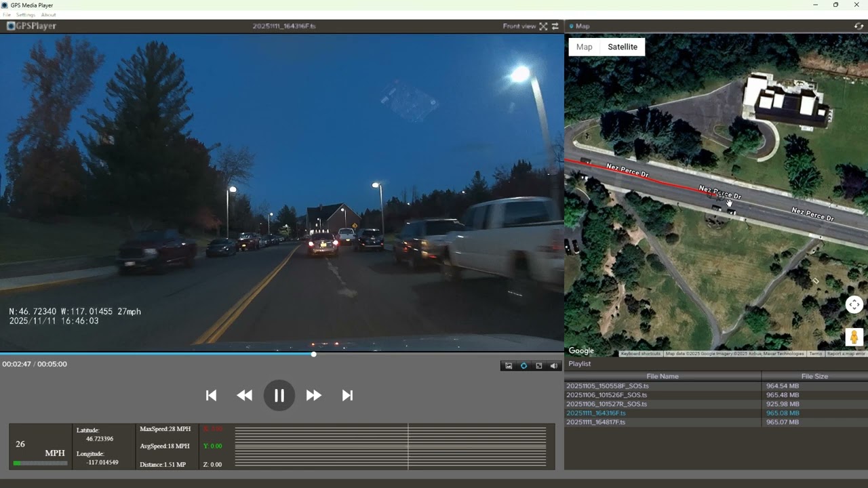Click the Playlist panel title
The width and height of the screenshot is (868, 488).
click(580, 364)
